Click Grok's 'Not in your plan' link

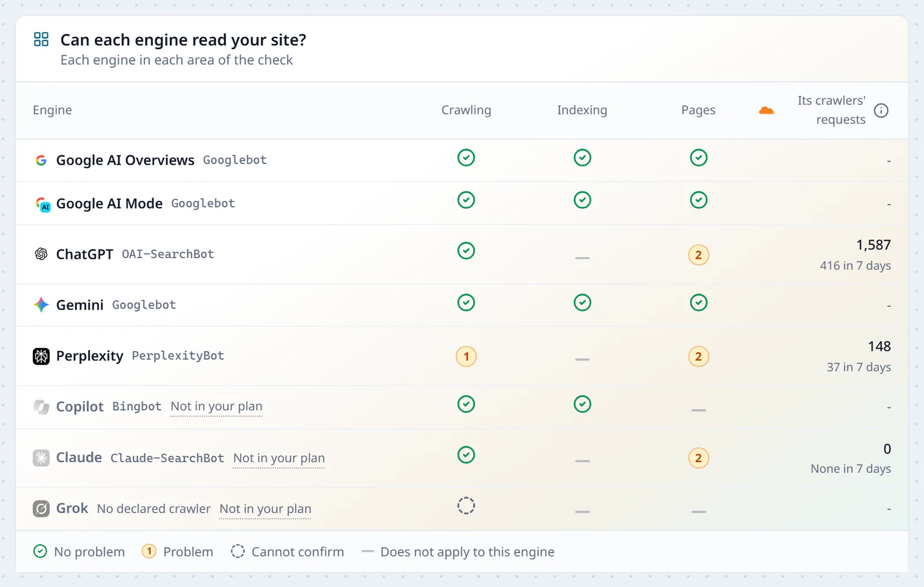(x=265, y=509)
